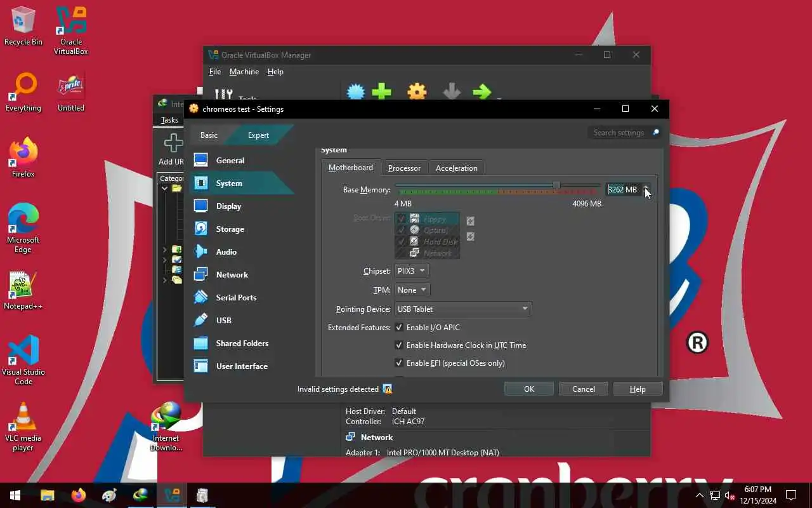Image resolution: width=812 pixels, height=508 pixels.
Task: Open the Recycle Bin desktop icon
Action: pos(23,27)
